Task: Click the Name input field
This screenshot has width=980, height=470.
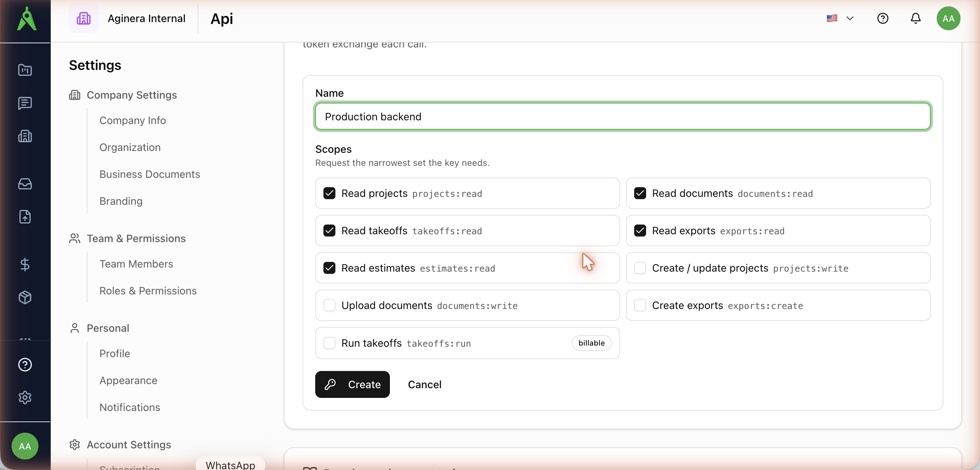Action: 623,117
